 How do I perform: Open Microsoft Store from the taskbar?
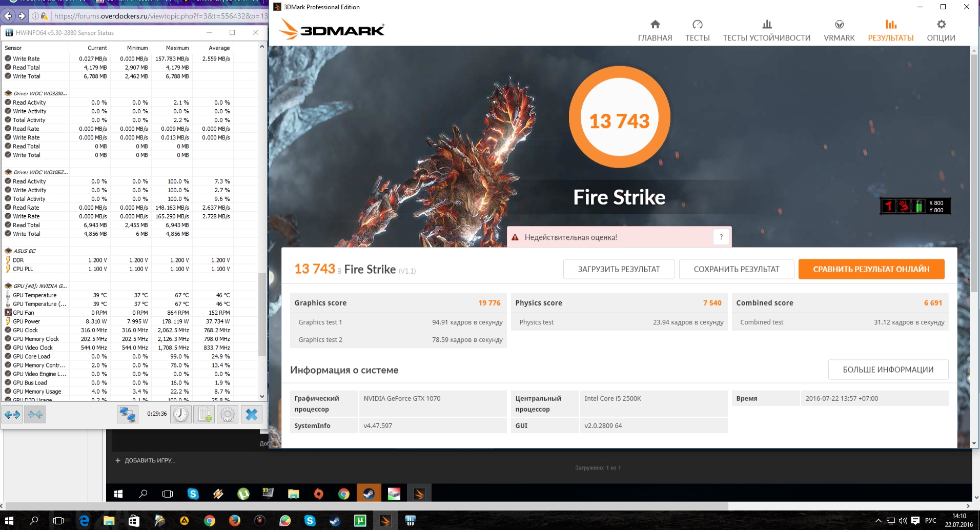pos(134,521)
